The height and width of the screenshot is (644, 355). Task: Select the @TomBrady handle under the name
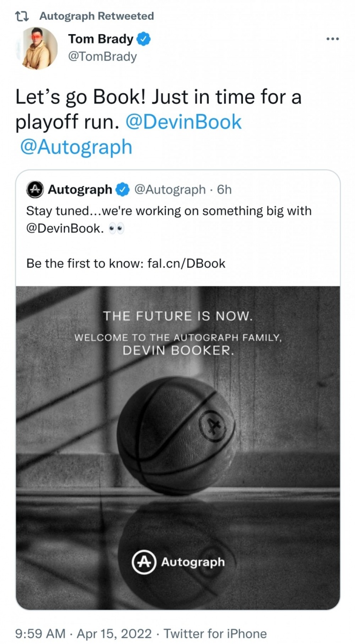102,57
